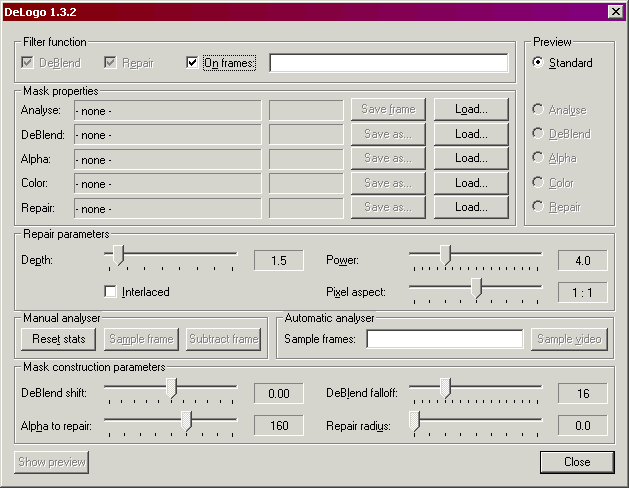
Task: Load a Color mask file
Action: click(x=471, y=183)
